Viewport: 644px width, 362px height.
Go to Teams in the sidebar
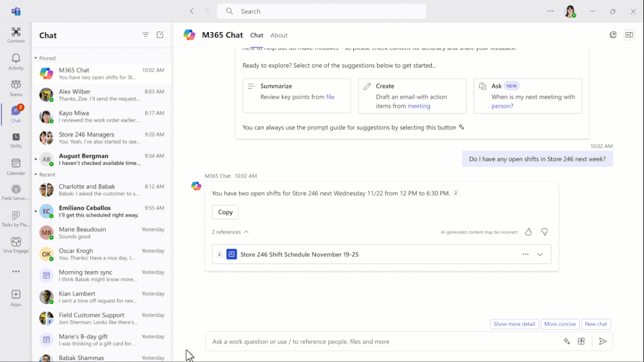[x=15, y=88]
